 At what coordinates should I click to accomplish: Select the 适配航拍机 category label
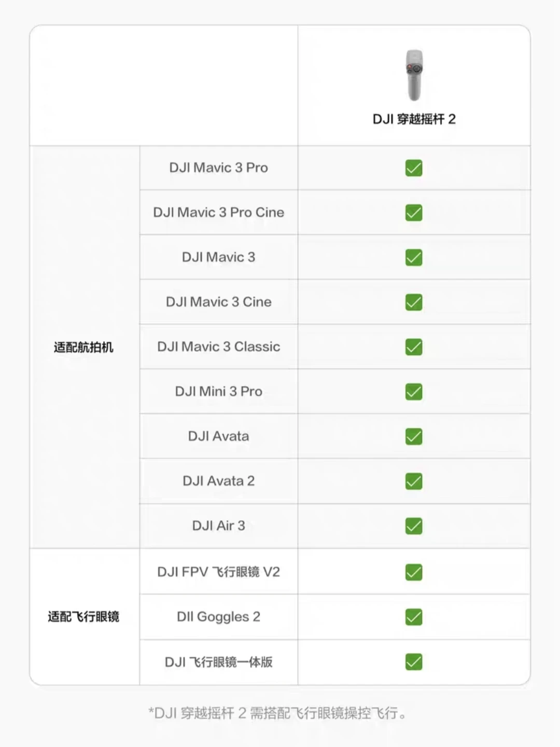tap(83, 347)
